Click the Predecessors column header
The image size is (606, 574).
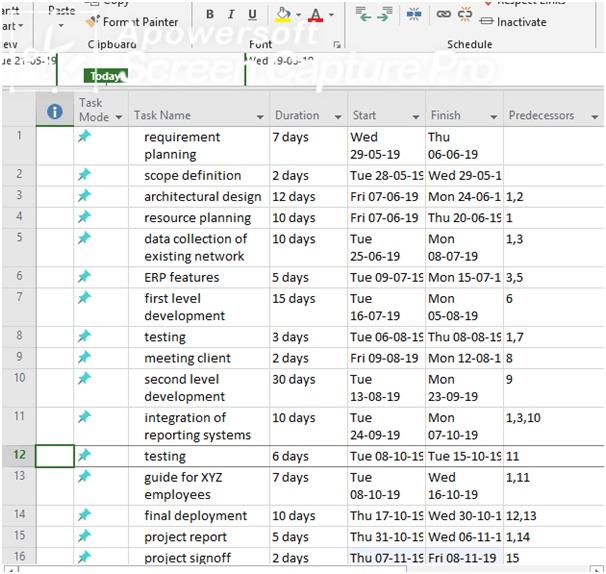tap(541, 116)
